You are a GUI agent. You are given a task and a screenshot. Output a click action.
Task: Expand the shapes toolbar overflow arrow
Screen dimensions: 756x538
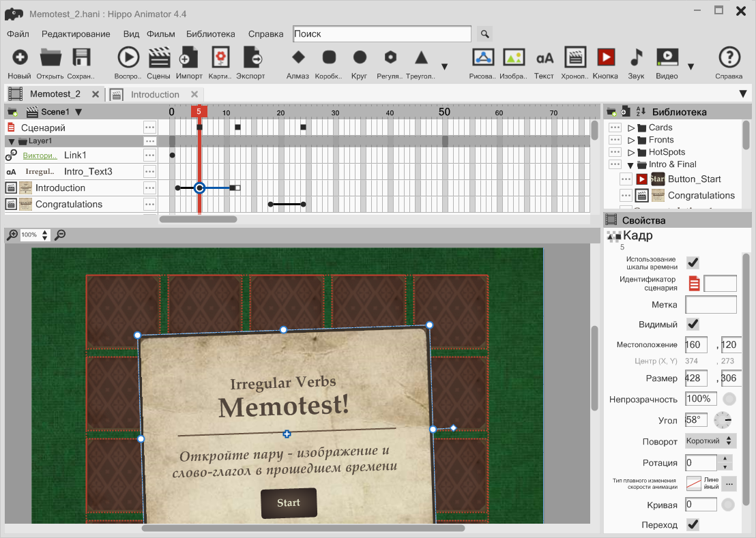pos(445,66)
